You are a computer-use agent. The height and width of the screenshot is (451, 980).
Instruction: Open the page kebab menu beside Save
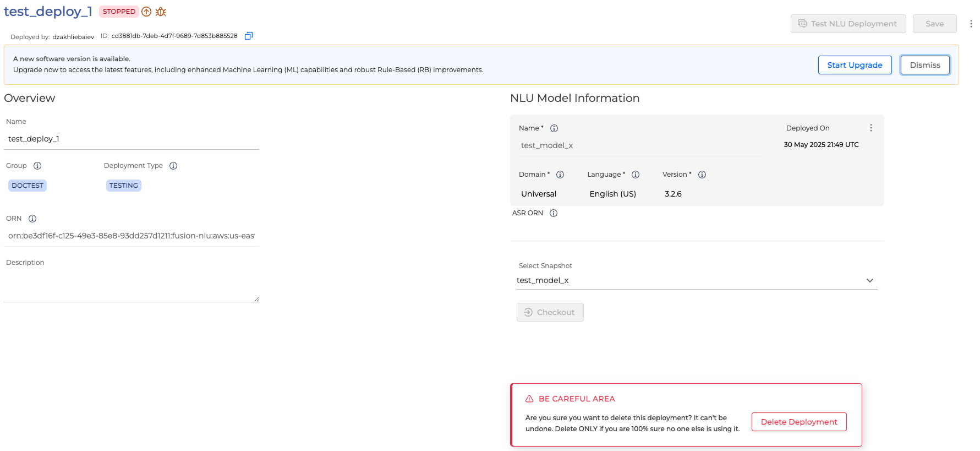click(x=971, y=24)
